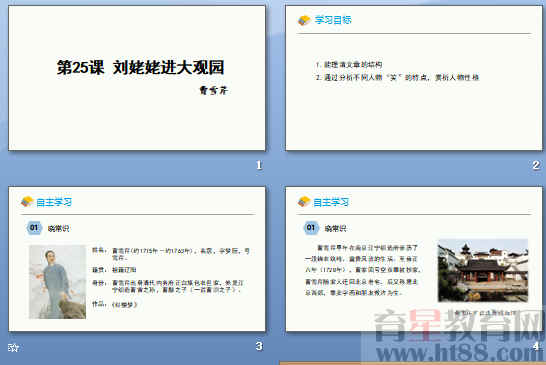Click the first learning objective line
This screenshot has width=546, height=365.
349,65
